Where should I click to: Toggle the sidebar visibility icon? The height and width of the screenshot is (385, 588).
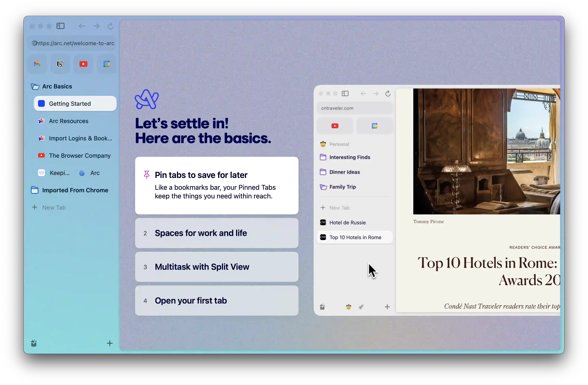click(60, 26)
